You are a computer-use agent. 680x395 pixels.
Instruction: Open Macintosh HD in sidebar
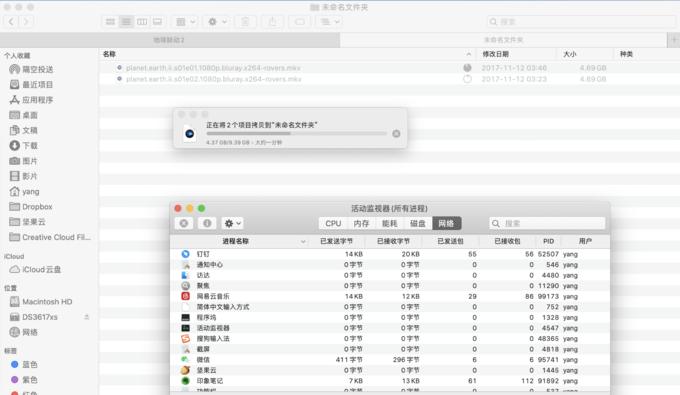tap(41, 301)
